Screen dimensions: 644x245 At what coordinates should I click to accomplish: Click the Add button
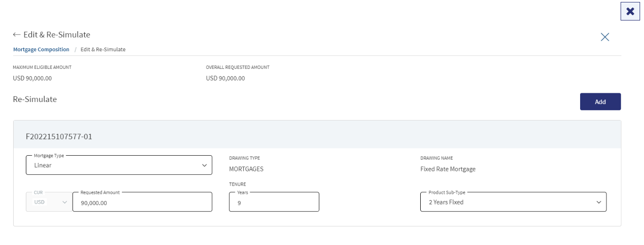[x=600, y=102]
